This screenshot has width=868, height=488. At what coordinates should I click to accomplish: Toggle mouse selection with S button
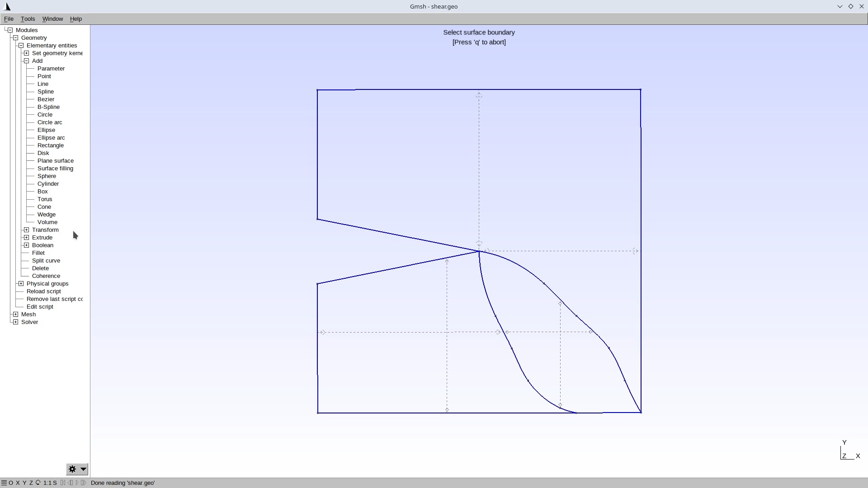[x=55, y=483]
